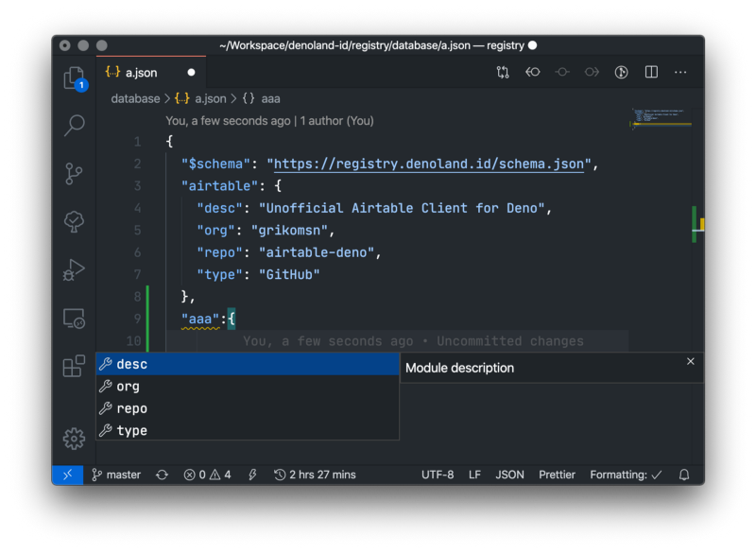
Task: Split the editor to the right
Action: [x=651, y=73]
